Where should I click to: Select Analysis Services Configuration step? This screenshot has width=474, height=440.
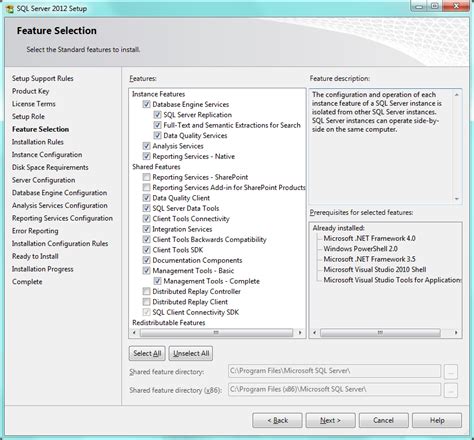(60, 205)
